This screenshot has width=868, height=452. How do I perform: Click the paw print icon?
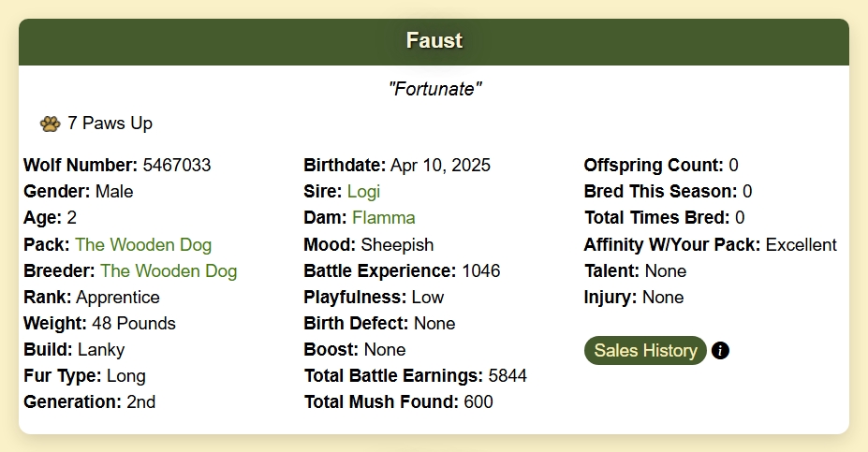(50, 124)
